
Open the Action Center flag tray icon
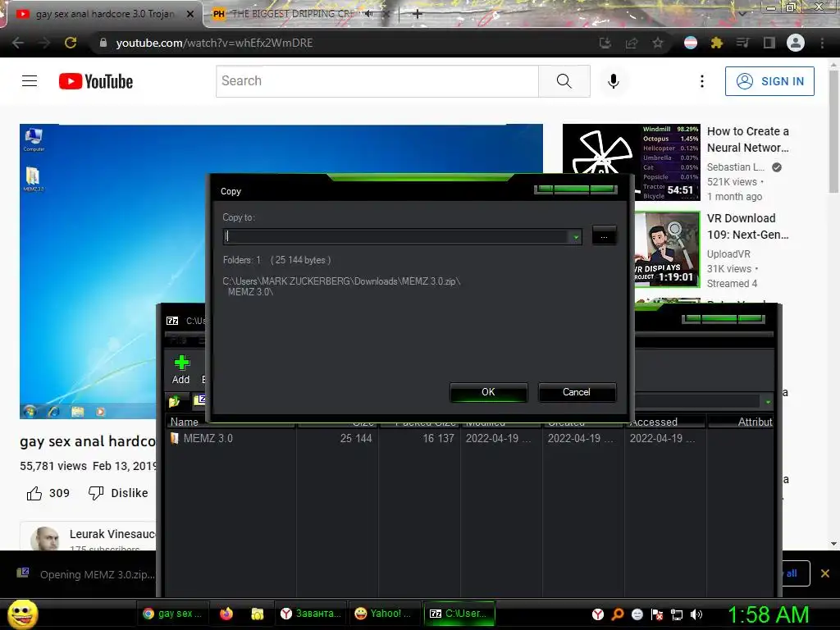click(657, 614)
